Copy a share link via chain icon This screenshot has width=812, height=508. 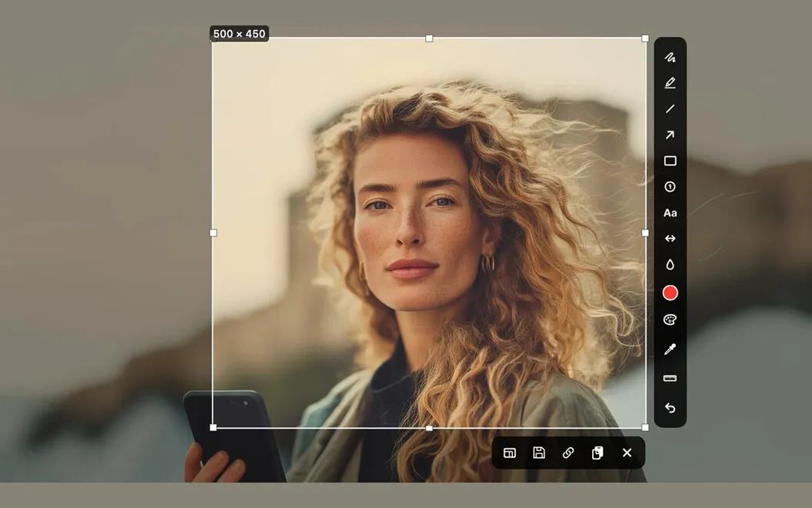(568, 453)
